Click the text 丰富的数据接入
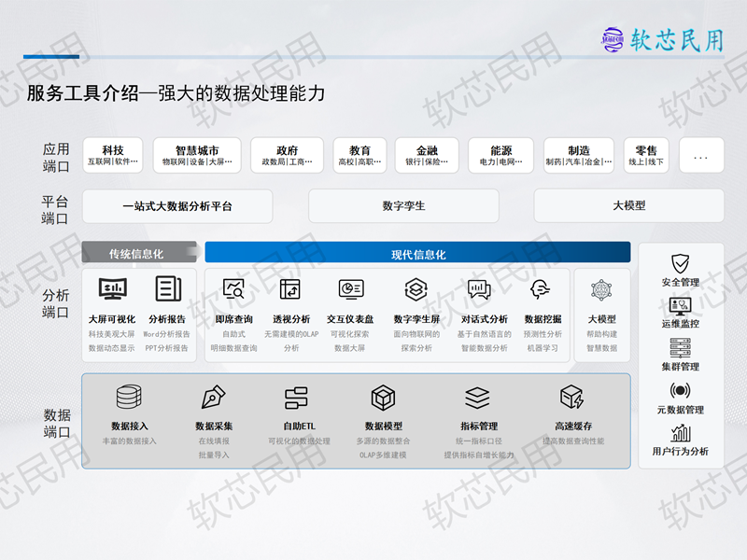This screenshot has height=560, width=747. point(129,441)
